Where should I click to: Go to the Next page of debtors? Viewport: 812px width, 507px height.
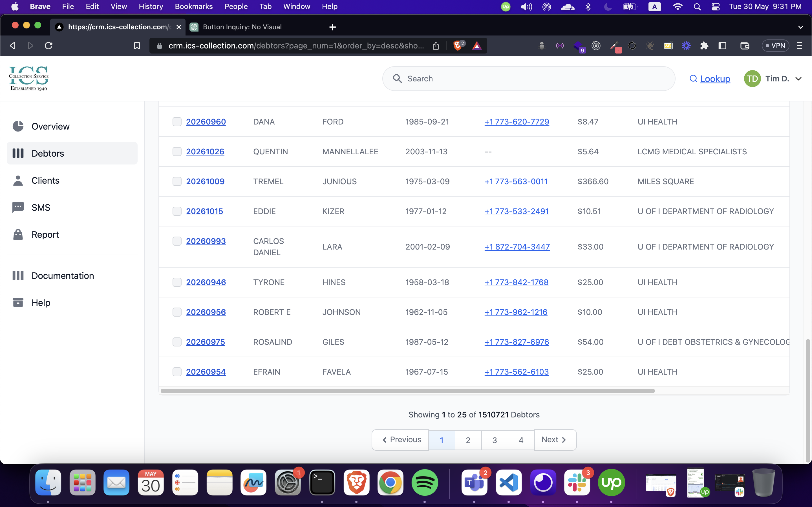click(555, 440)
